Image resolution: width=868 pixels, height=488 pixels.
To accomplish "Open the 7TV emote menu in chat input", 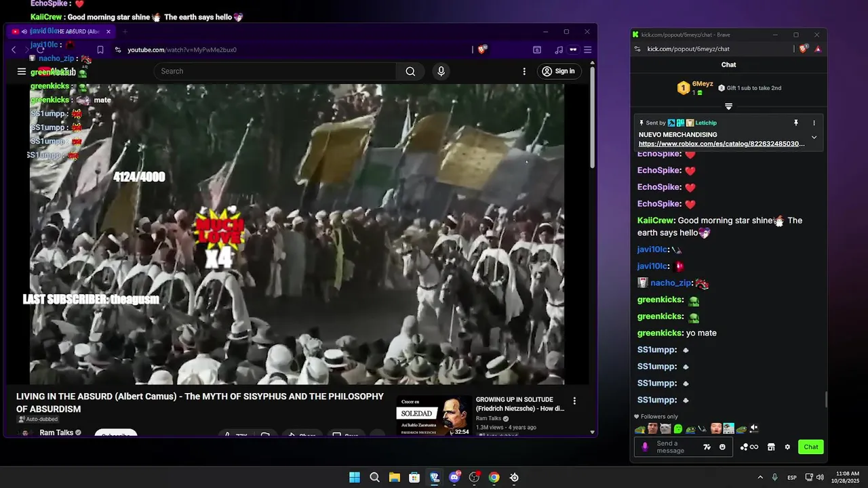I will click(x=707, y=447).
